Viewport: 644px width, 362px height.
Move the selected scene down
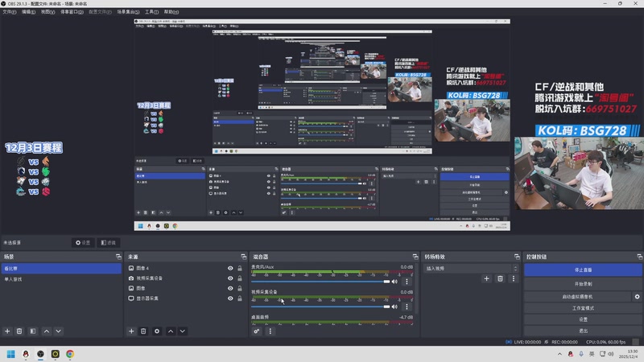(58, 331)
